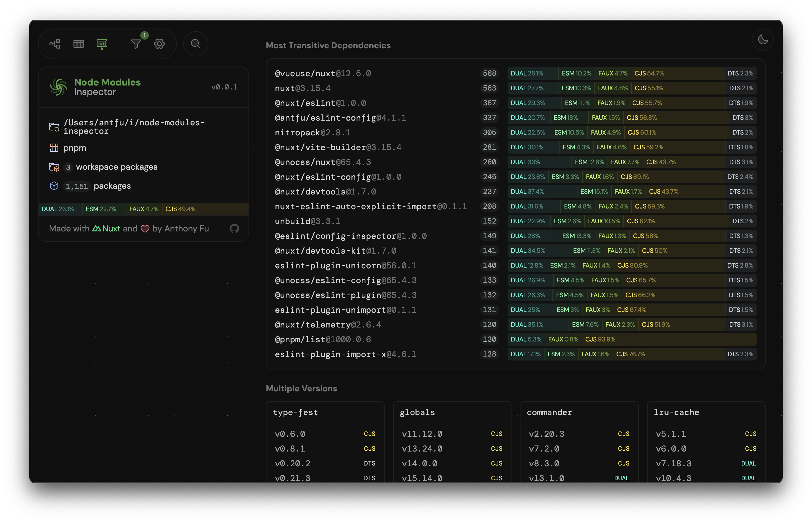Open eslint-plugin-import-x@4.6.1 package
The image size is (812, 522).
(515, 354)
